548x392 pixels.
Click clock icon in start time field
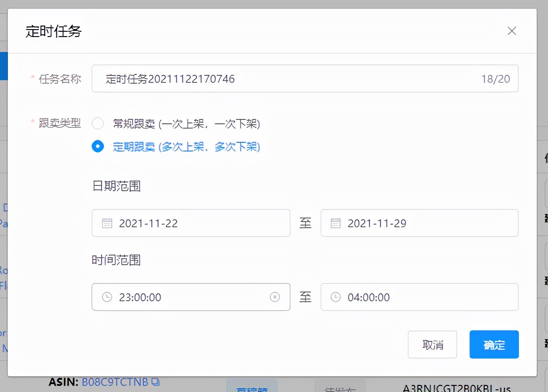coord(107,297)
